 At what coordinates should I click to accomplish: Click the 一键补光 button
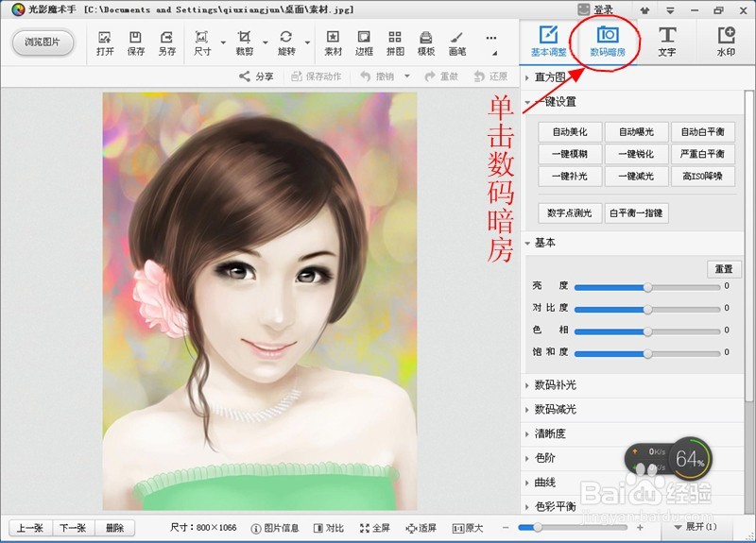coord(570,176)
